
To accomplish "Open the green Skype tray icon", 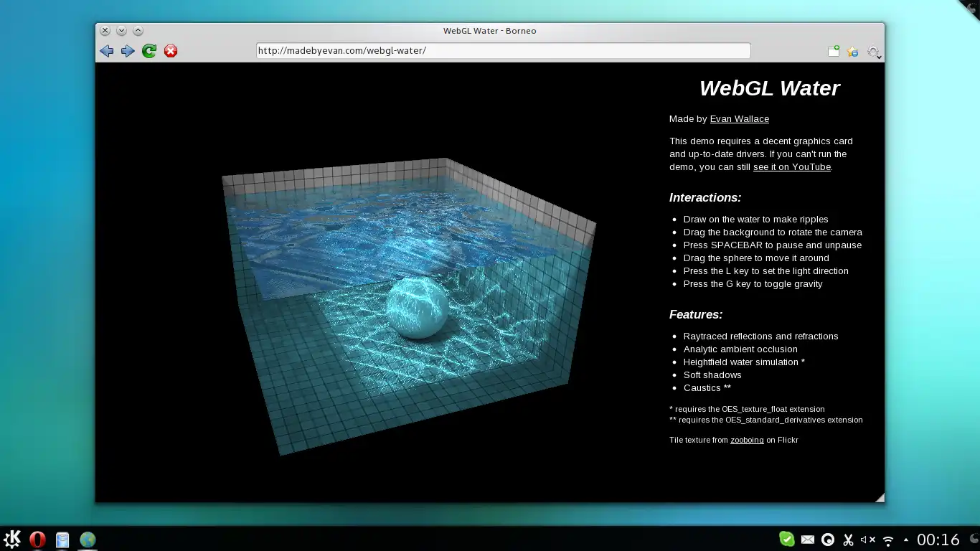I will 786,540.
